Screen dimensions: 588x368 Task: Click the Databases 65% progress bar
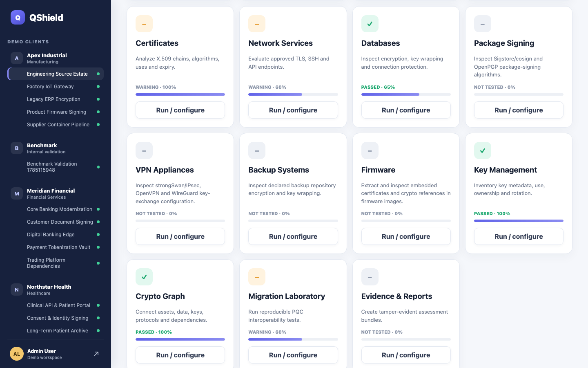tap(406, 94)
